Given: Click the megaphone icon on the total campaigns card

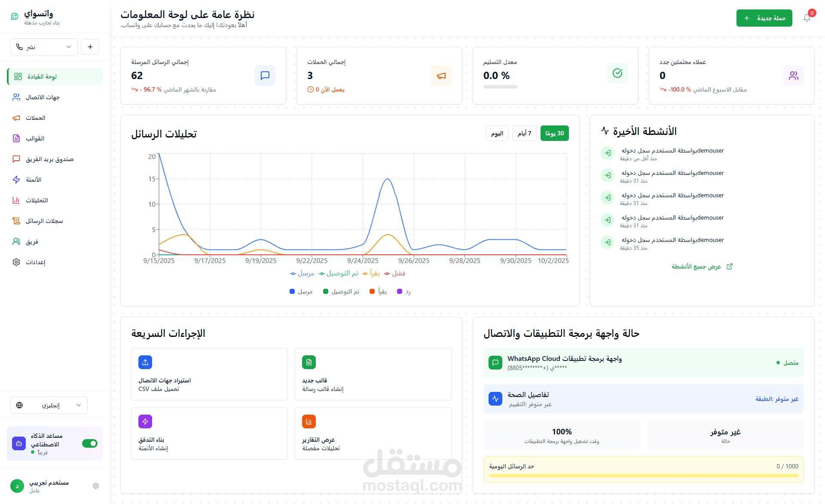Looking at the screenshot, I should point(441,76).
